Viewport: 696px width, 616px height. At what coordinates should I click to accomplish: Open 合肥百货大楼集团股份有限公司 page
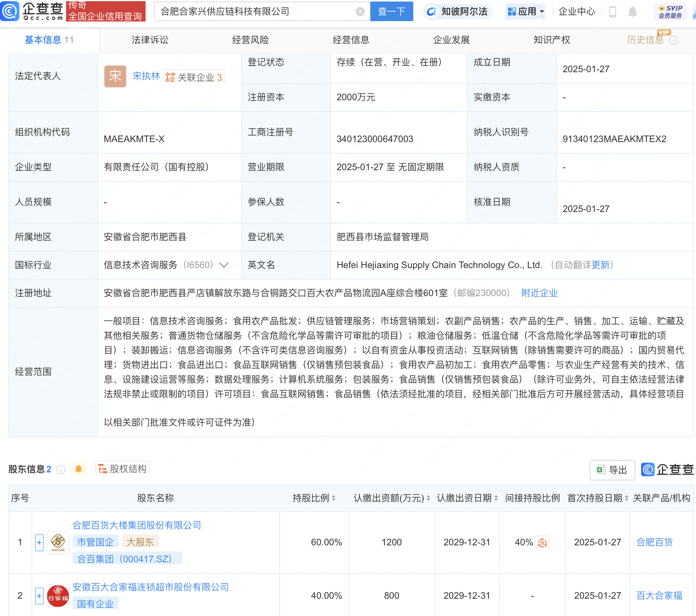click(x=137, y=525)
